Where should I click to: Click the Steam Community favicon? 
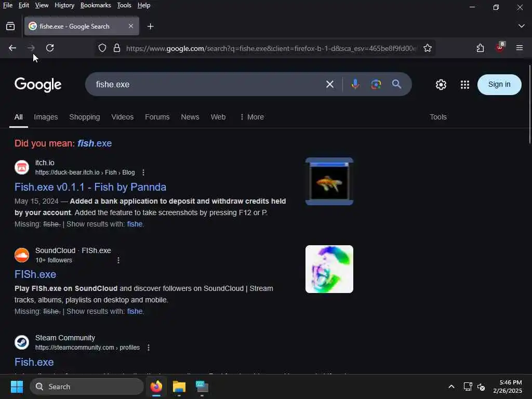point(22,342)
